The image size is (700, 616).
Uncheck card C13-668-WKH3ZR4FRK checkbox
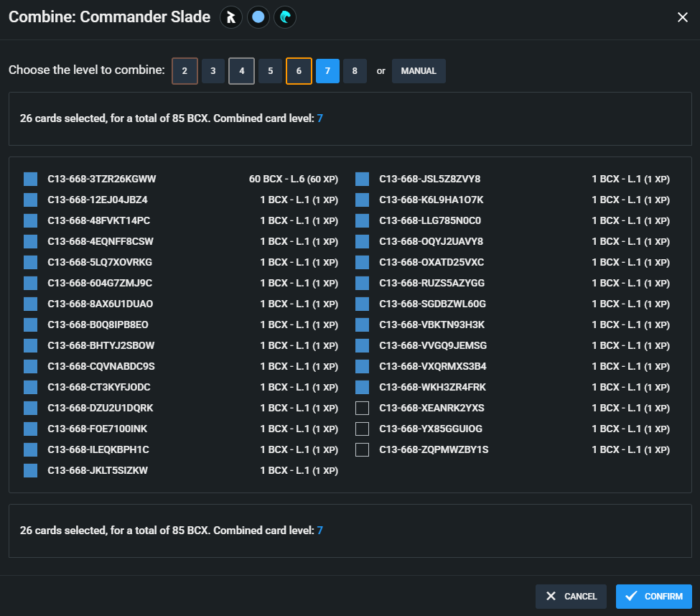pos(362,388)
